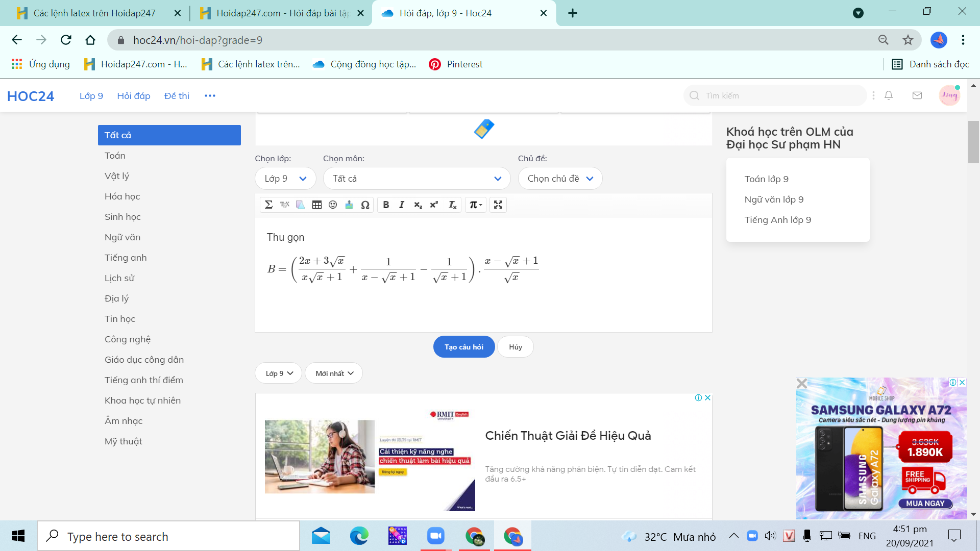This screenshot has width=980, height=551.
Task: Click the subscript formatting icon
Action: pos(418,205)
